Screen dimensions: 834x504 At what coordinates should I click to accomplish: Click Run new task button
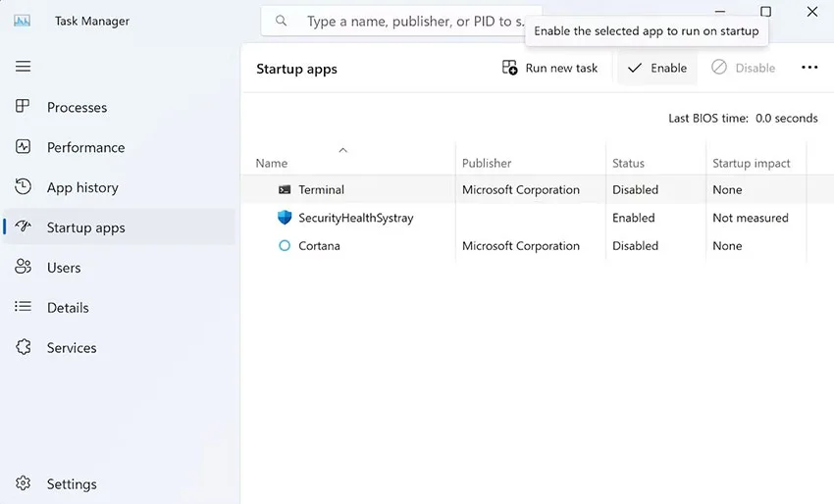[x=549, y=68]
